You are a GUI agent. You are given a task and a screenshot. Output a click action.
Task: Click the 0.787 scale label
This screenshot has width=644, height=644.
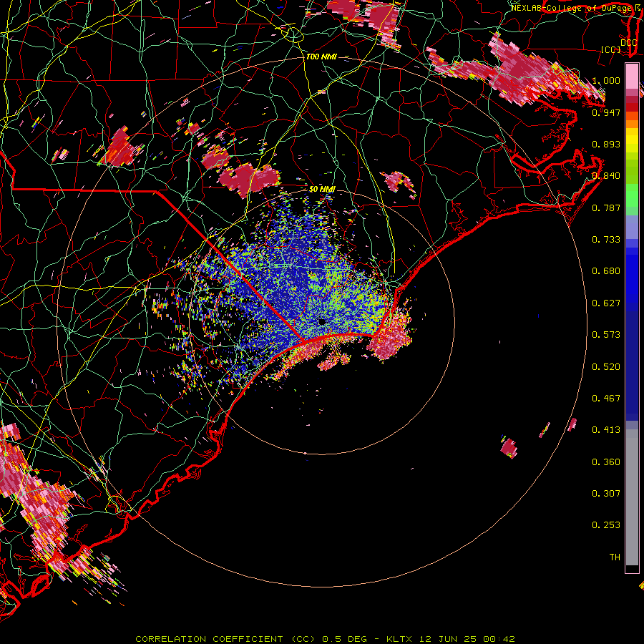[606, 208]
